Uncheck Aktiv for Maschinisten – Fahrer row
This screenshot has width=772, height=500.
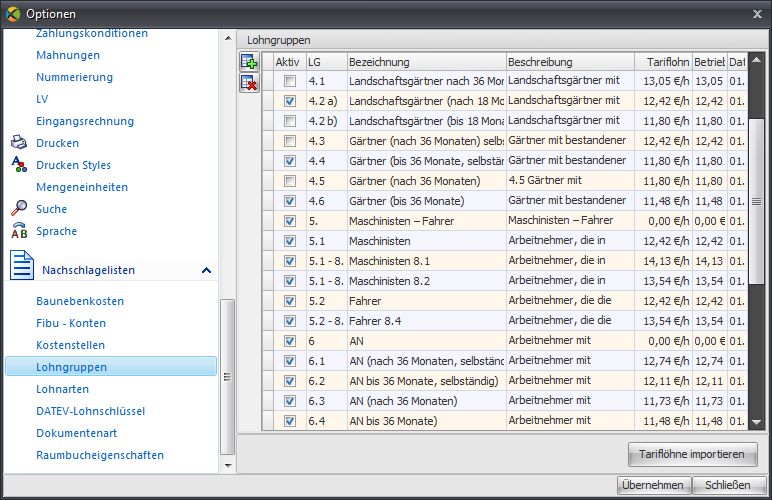coord(290,221)
